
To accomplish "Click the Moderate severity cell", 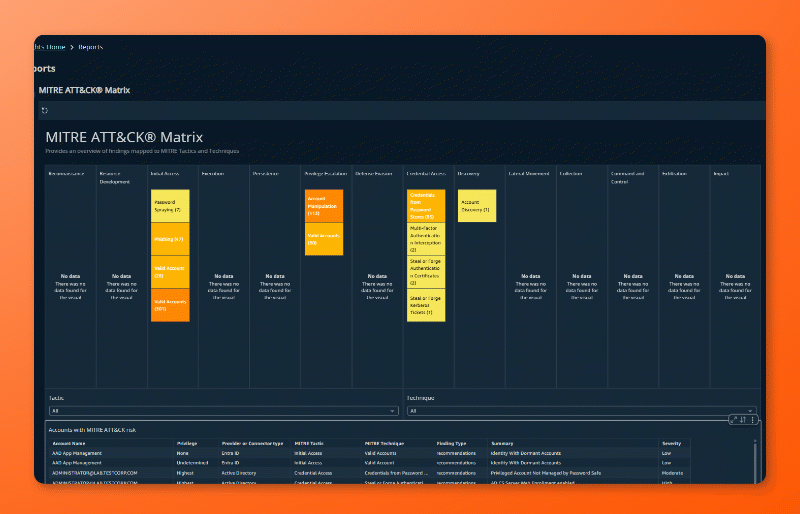I will 672,473.
